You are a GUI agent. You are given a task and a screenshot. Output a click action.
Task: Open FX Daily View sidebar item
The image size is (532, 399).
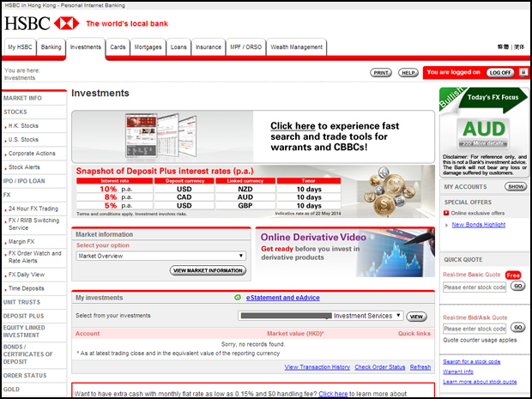(x=34, y=275)
